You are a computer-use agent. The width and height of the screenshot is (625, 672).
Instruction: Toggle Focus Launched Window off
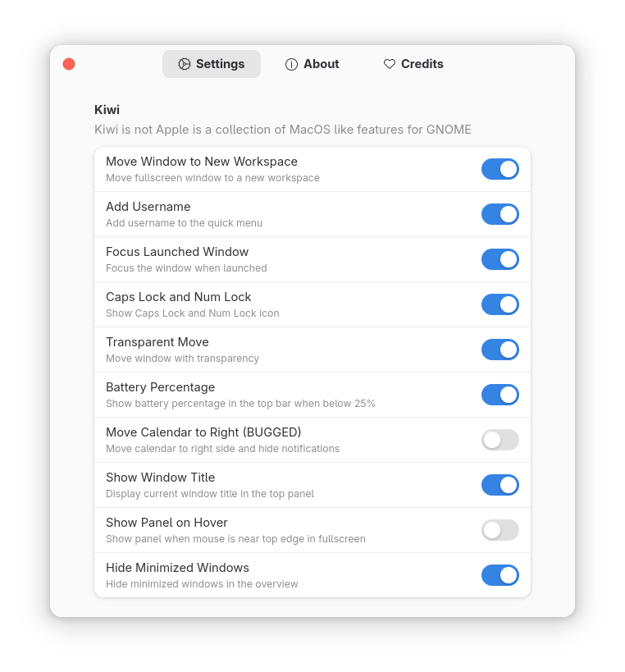point(500,259)
